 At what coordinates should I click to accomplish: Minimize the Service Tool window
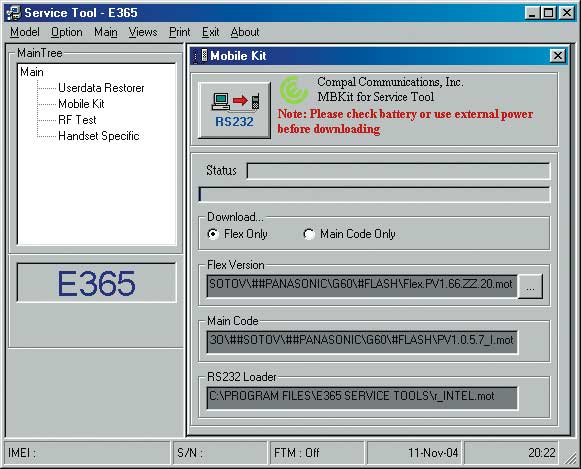[532, 13]
